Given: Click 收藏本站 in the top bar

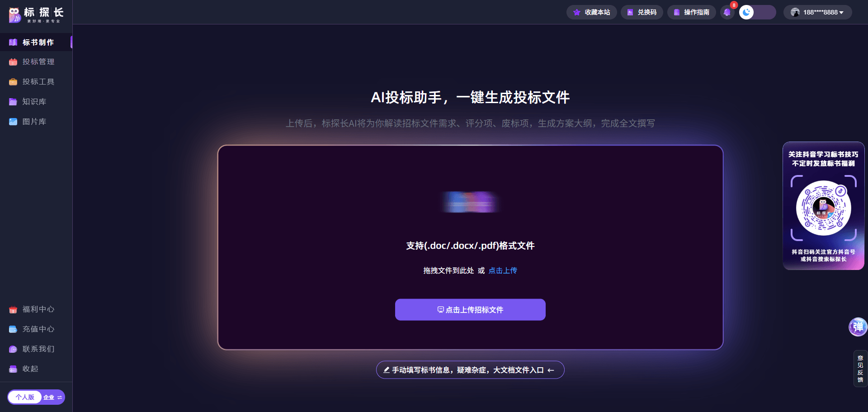Looking at the screenshot, I should (592, 12).
